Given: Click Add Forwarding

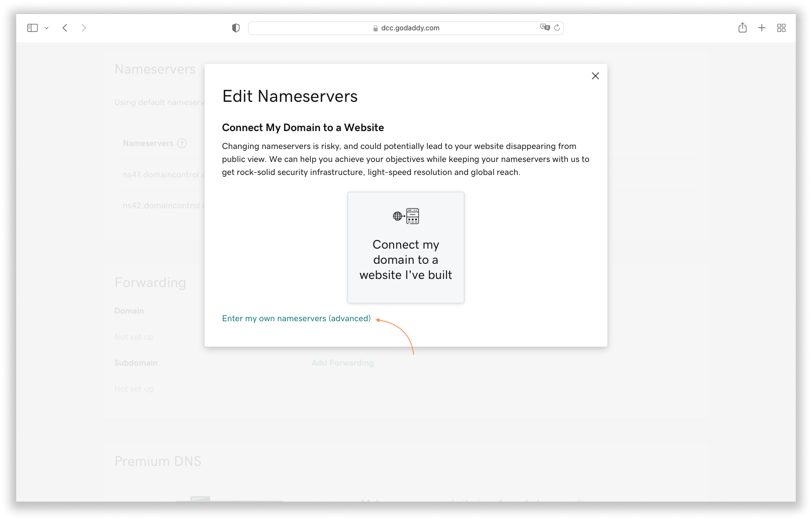Looking at the screenshot, I should click(343, 362).
